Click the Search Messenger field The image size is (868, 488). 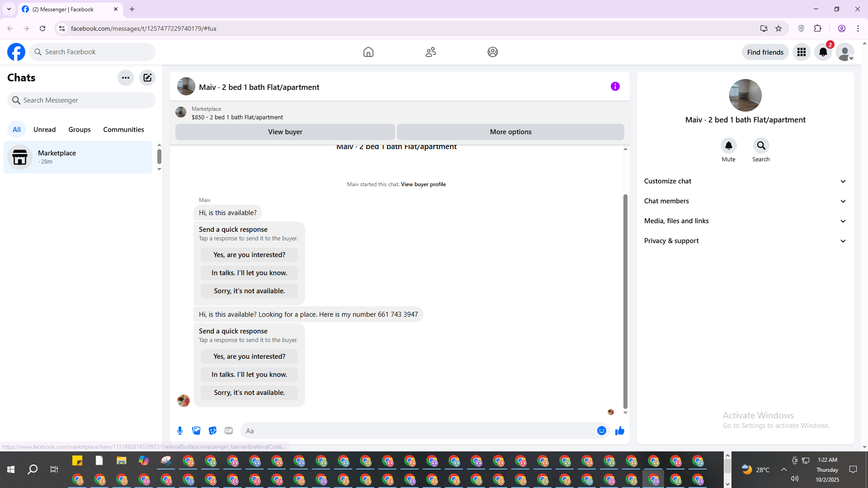click(x=81, y=100)
